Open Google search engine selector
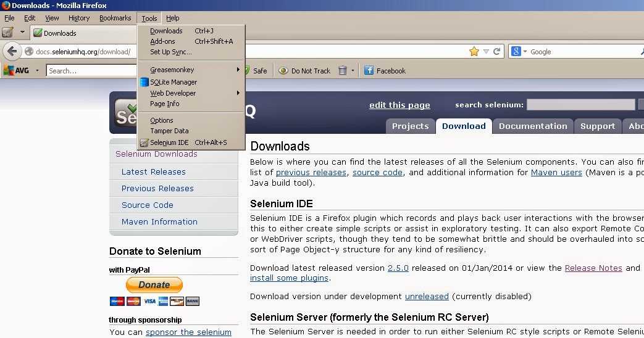The width and height of the screenshot is (644, 338). [519, 52]
